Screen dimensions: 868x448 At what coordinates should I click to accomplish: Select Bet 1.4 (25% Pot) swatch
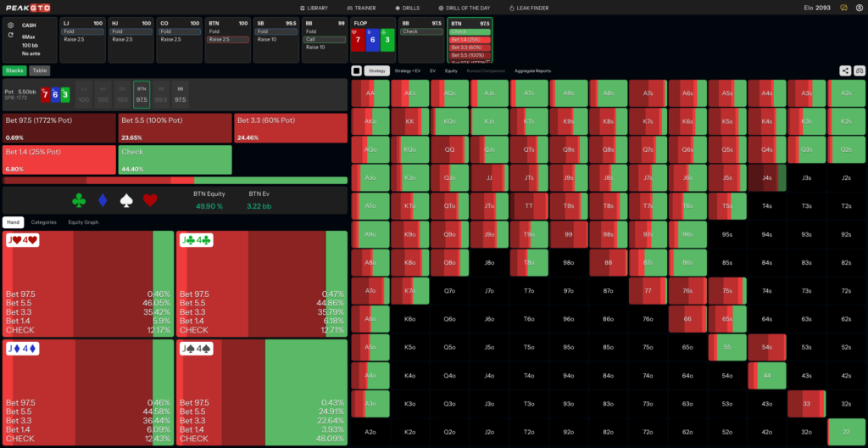point(58,160)
